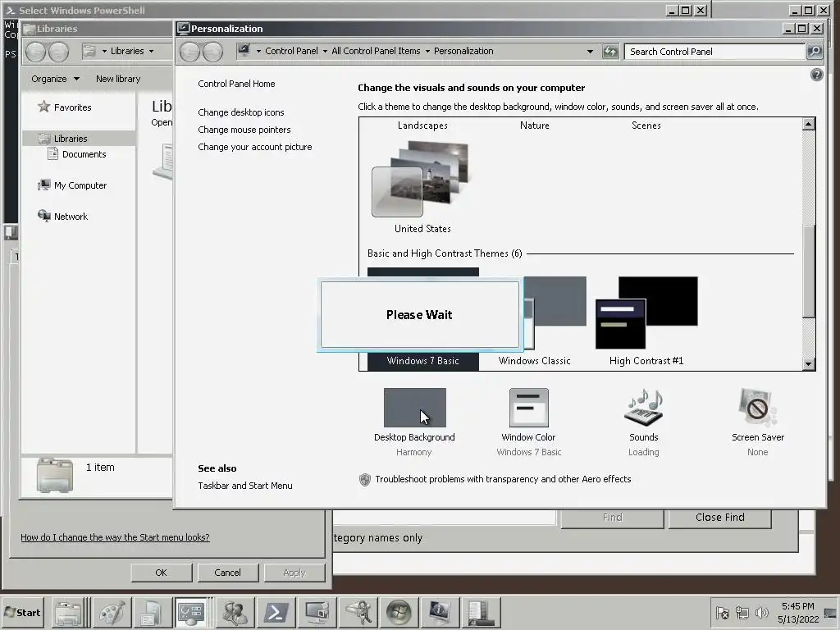
Task: Open Control Panel taskbar icon
Action: [x=191, y=612]
